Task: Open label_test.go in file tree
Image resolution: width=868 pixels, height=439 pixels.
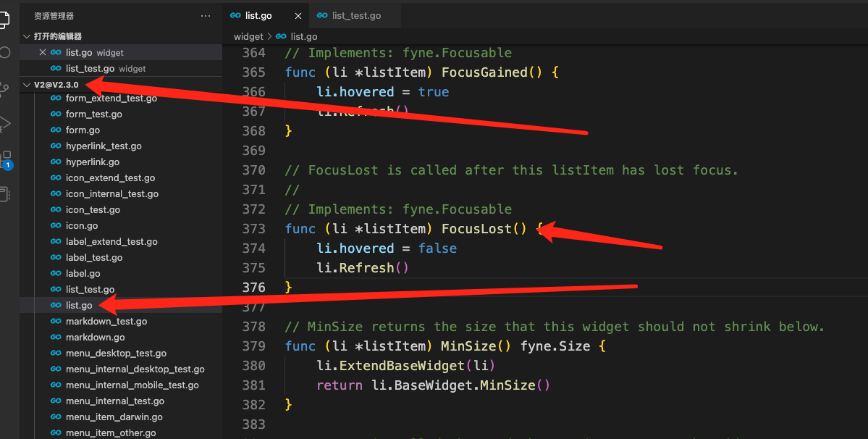Action: [x=94, y=258]
